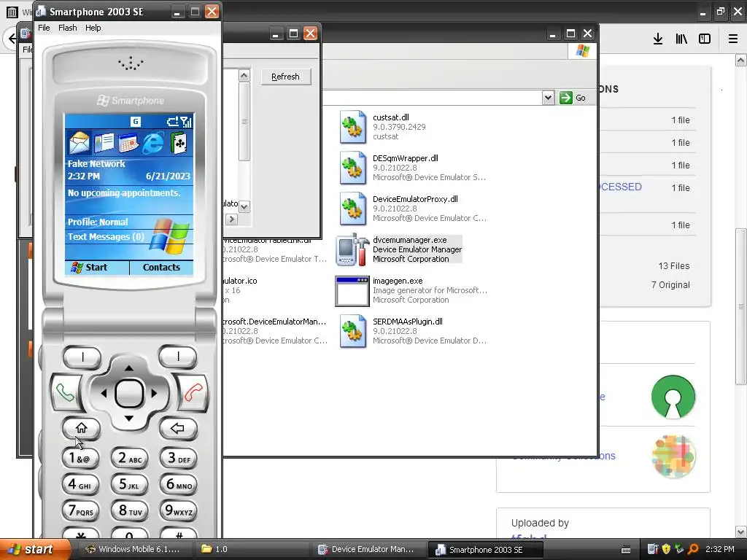Select No upcoming appointments line on phone
Image resolution: width=747 pixels, height=560 pixels.
point(124,192)
